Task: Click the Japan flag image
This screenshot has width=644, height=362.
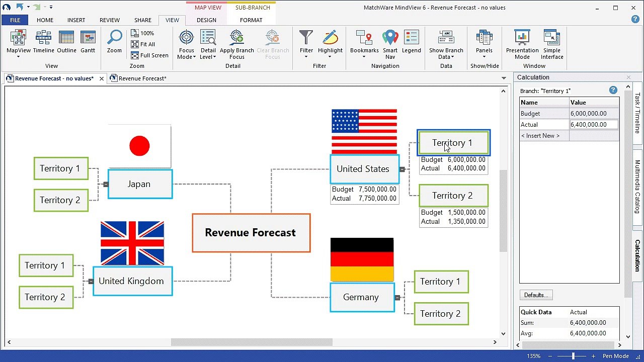Action: [x=139, y=146]
